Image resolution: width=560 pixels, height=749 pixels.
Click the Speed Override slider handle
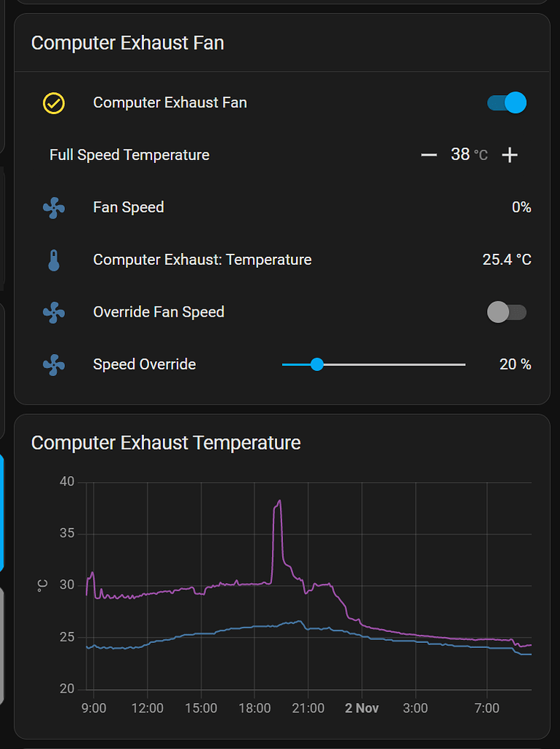(317, 364)
